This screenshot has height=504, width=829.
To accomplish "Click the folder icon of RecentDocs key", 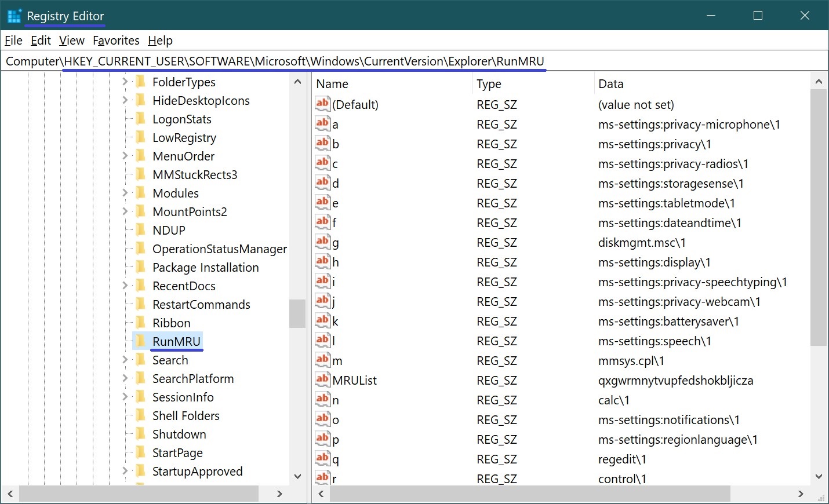I will coord(140,286).
